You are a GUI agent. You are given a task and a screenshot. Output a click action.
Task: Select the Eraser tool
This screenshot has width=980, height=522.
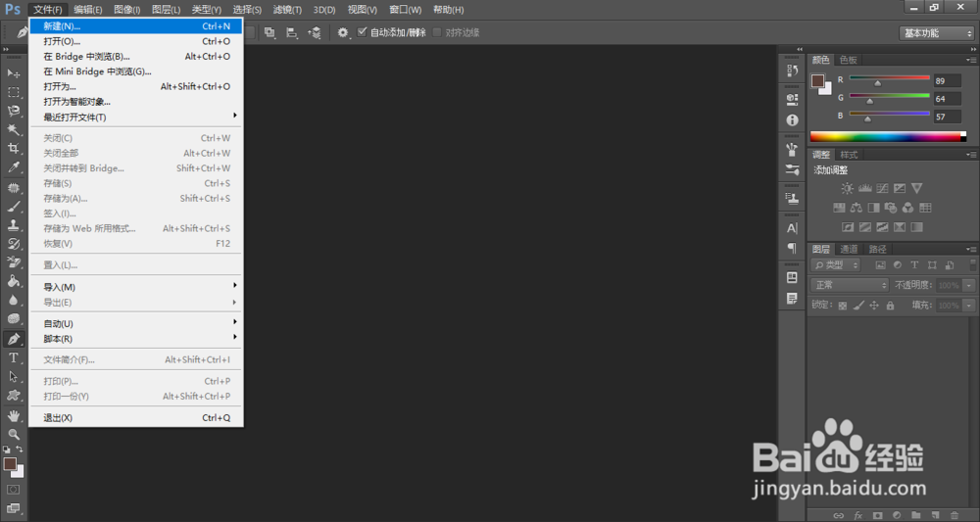pyautogui.click(x=13, y=262)
